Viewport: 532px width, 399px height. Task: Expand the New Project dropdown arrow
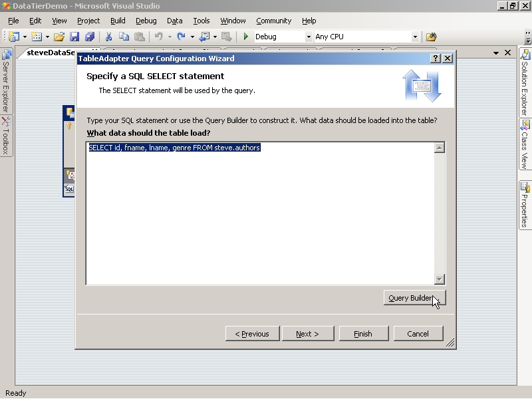click(25, 37)
